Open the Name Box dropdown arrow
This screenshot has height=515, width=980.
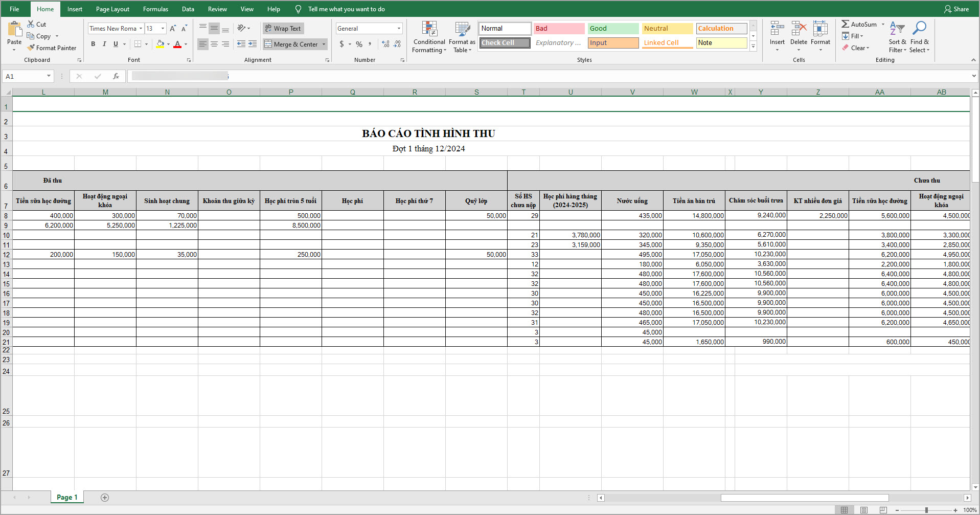[49, 76]
